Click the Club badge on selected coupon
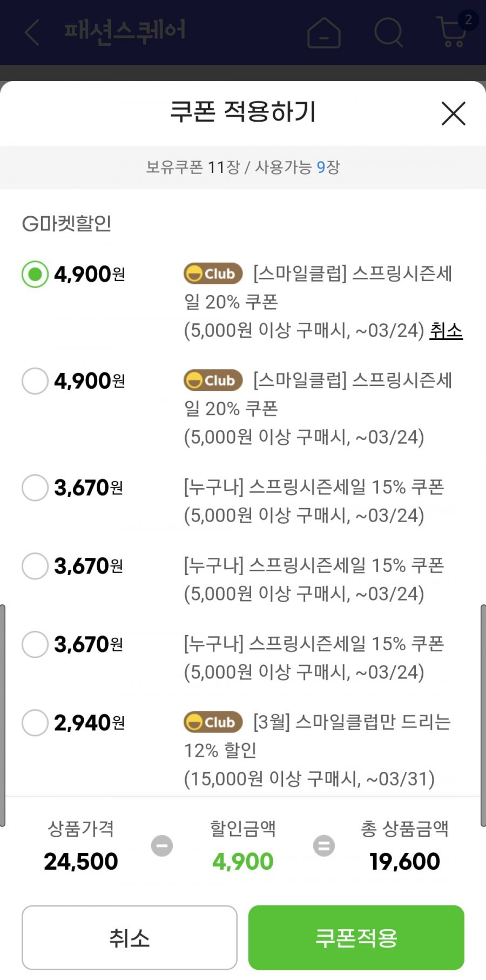 (213, 274)
